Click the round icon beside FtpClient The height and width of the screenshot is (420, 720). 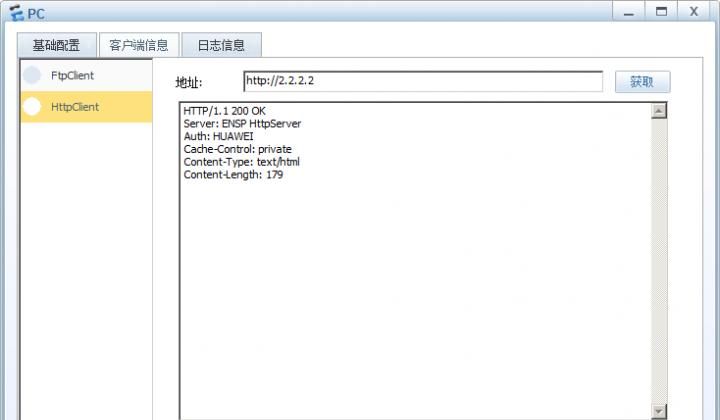click(x=33, y=75)
